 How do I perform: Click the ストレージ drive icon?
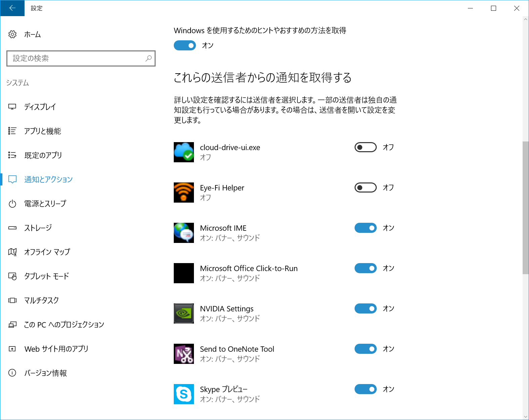[12, 228]
